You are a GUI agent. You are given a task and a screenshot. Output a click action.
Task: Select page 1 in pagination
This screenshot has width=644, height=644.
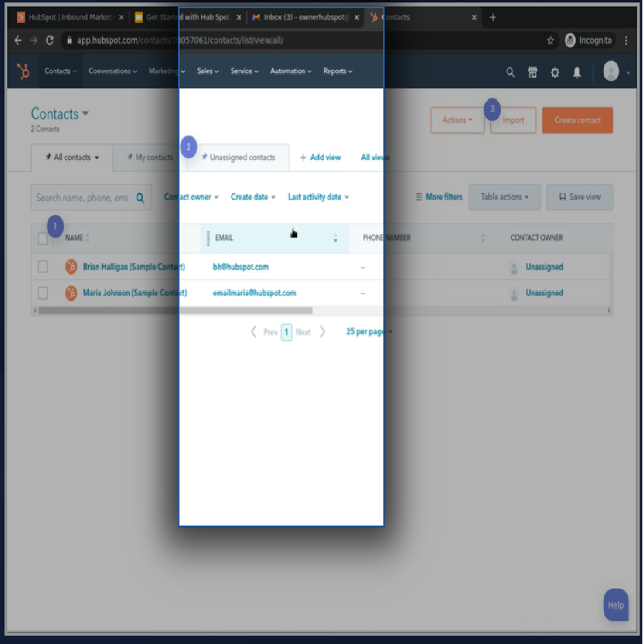pos(287,332)
